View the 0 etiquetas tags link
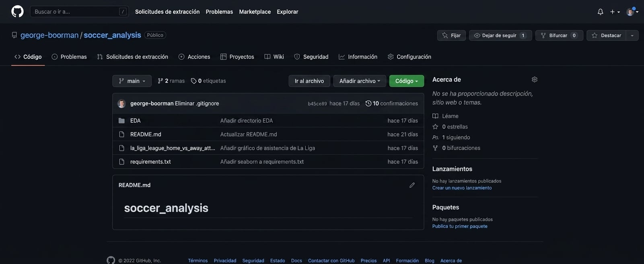Image resolution: width=644 pixels, height=264 pixels. pyautogui.click(x=208, y=81)
